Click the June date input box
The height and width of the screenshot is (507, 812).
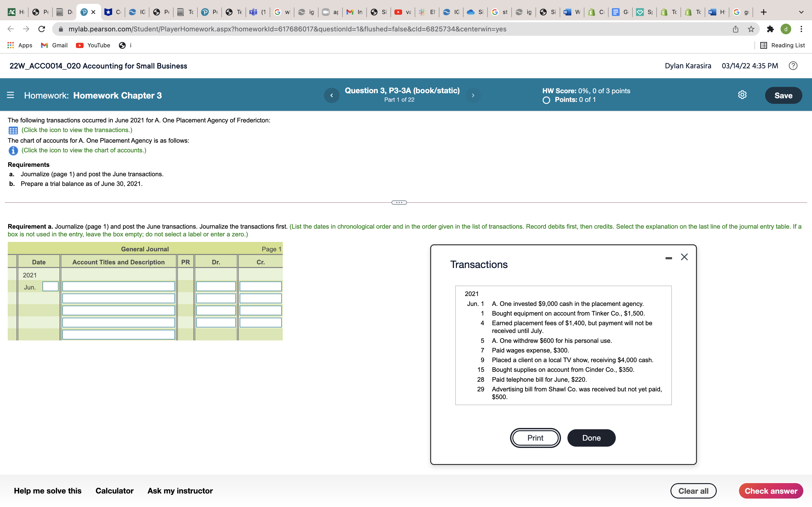point(50,286)
